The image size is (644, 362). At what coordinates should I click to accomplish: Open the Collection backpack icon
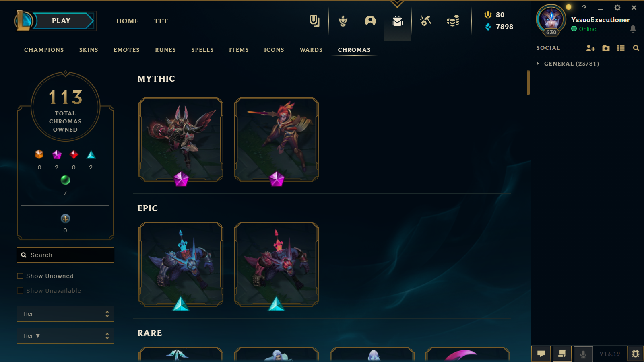(x=397, y=21)
